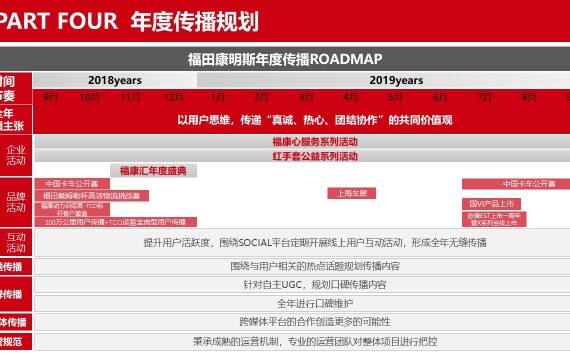Image resolution: width=570 pixels, height=360 pixels.
Task: Select the '8月' month cell under 2019years
Action: (529, 97)
